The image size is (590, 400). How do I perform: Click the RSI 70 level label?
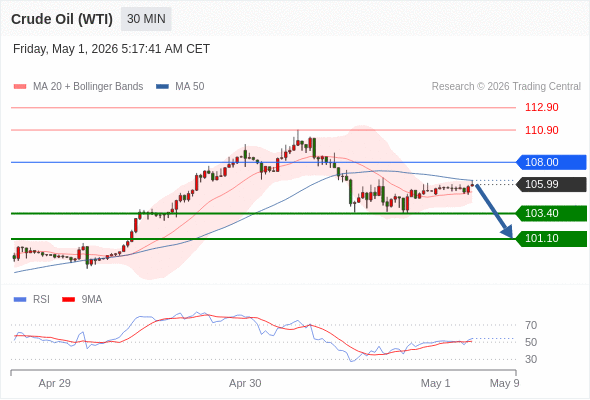(x=531, y=325)
